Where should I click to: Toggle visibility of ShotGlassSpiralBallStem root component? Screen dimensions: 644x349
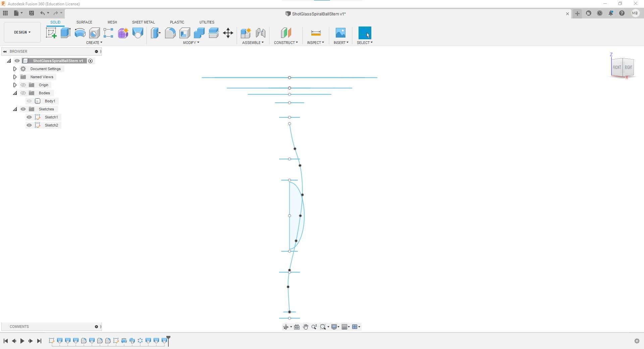(17, 61)
